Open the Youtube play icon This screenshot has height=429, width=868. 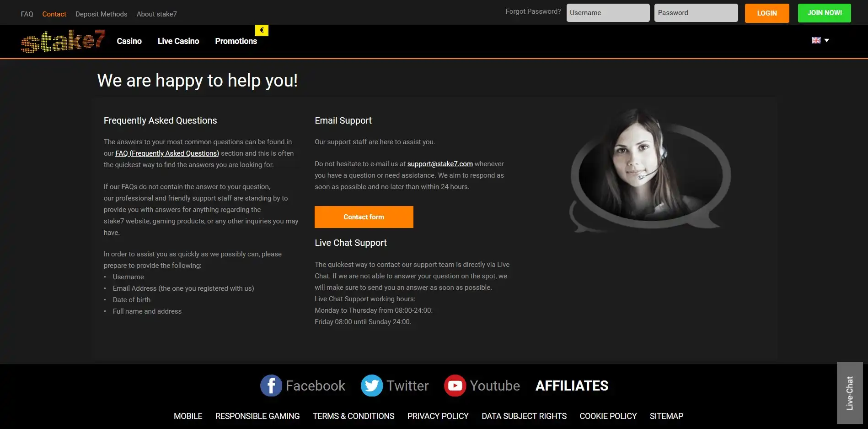click(x=455, y=386)
